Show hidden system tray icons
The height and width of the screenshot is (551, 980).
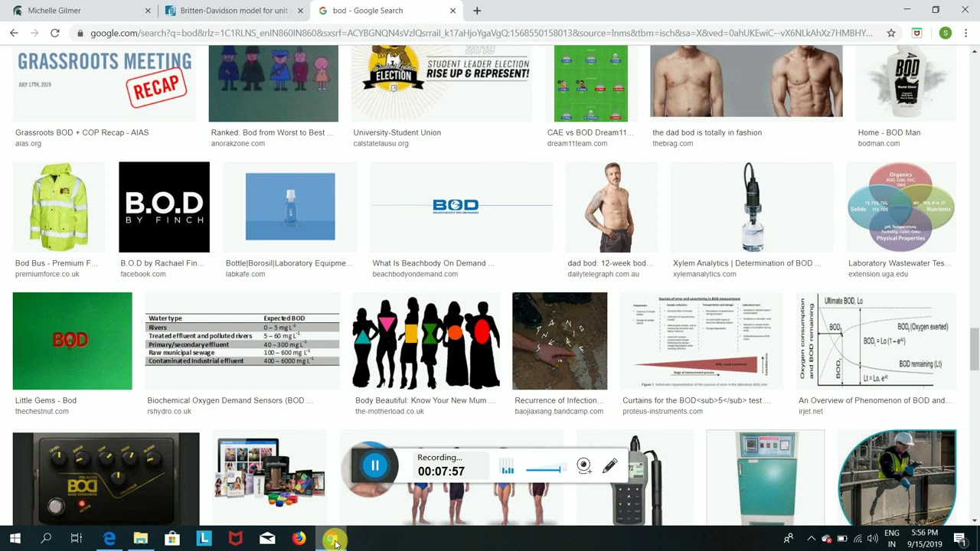point(811,539)
